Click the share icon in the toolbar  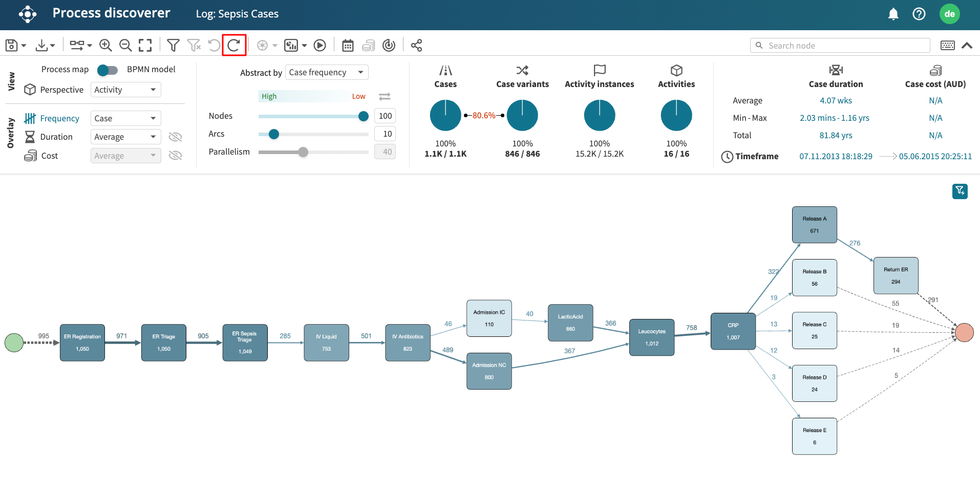coord(417,45)
